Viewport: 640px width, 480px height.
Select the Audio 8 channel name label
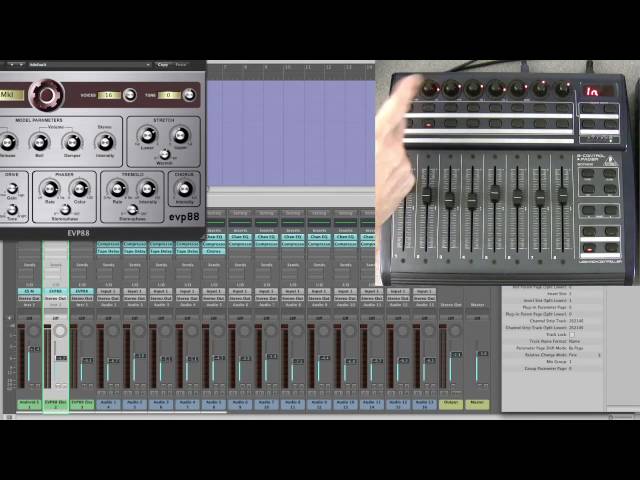[x=293, y=404]
